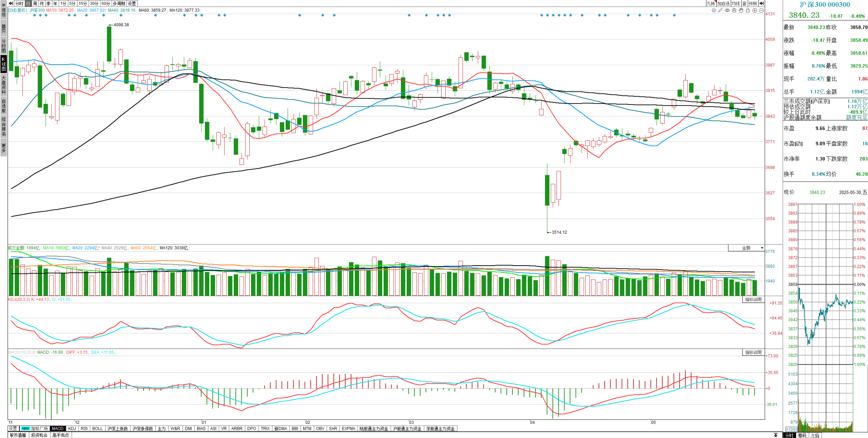The width and height of the screenshot is (868, 438).
Task: Open 指标广场 with NEW badge
Action: pos(35,429)
